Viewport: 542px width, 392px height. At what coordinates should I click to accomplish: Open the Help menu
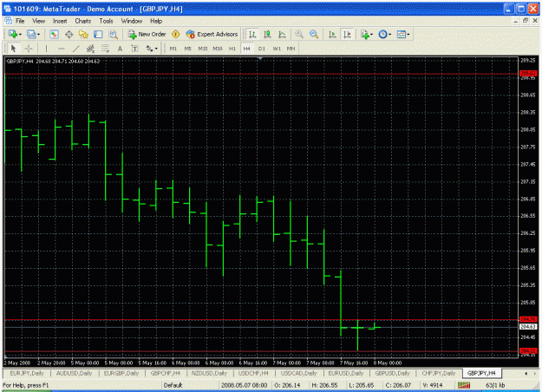(x=156, y=21)
